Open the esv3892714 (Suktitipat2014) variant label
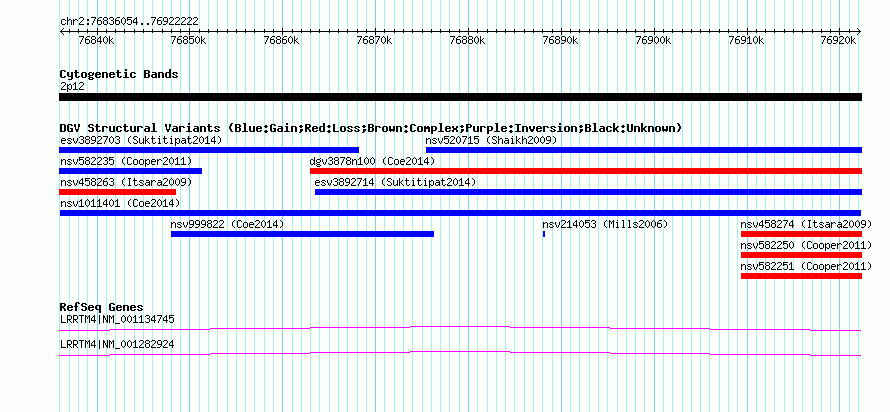The width and height of the screenshot is (890, 412). (x=395, y=182)
